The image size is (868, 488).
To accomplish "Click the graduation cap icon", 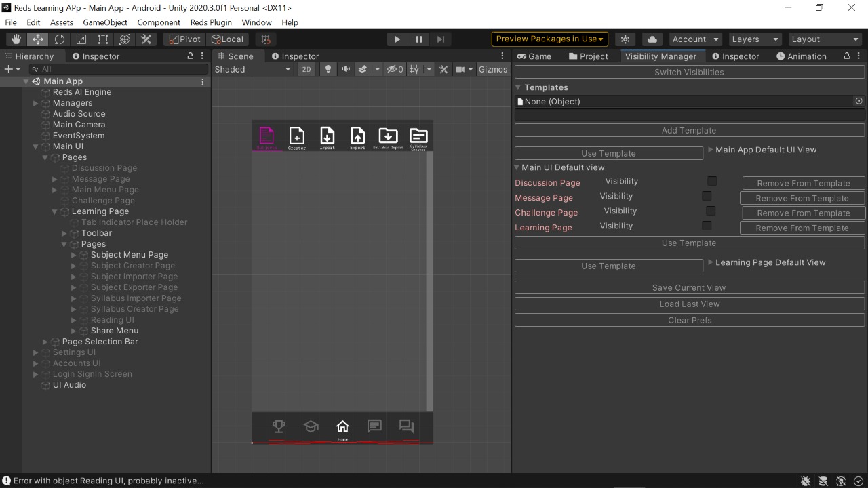I will pyautogui.click(x=311, y=426).
